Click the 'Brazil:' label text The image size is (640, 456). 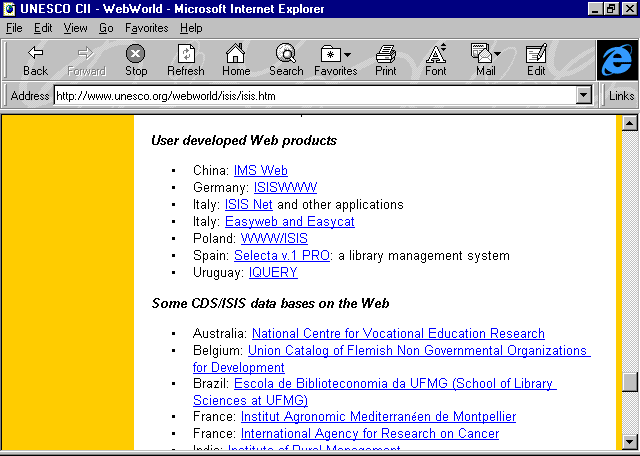coord(211,383)
